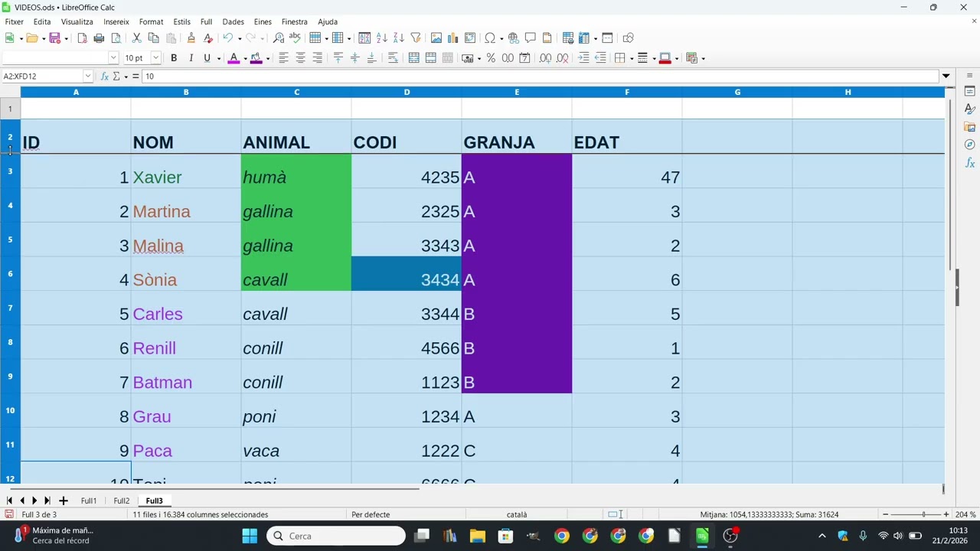Open the Dades menu
The image size is (980, 551).
pyautogui.click(x=233, y=21)
